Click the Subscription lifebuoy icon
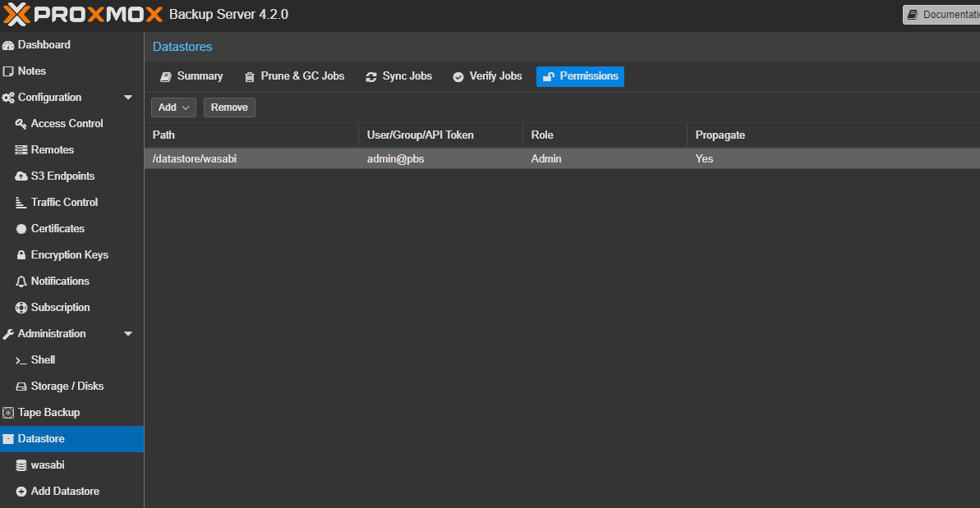The height and width of the screenshot is (508, 980). pos(21,308)
